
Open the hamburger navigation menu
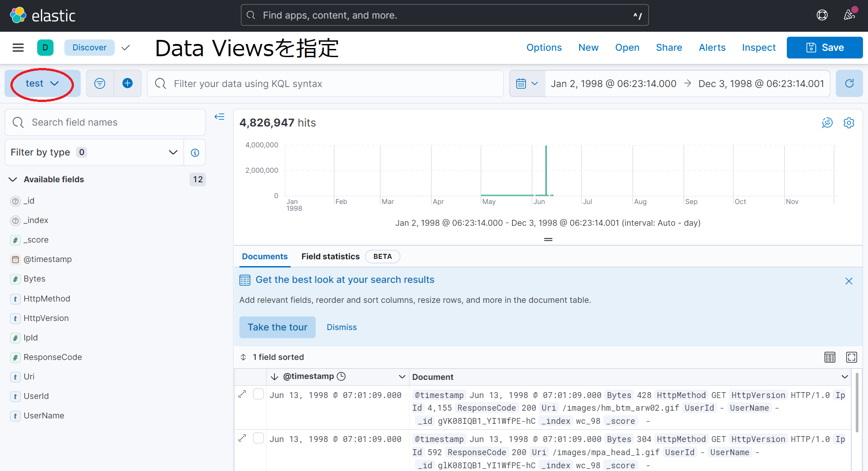point(18,48)
